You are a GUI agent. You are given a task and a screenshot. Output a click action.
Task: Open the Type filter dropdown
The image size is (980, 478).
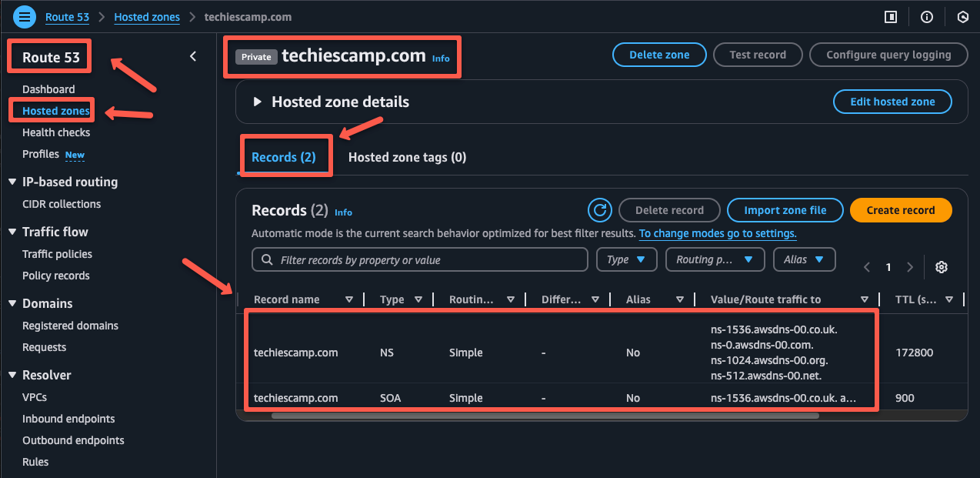pyautogui.click(x=626, y=259)
